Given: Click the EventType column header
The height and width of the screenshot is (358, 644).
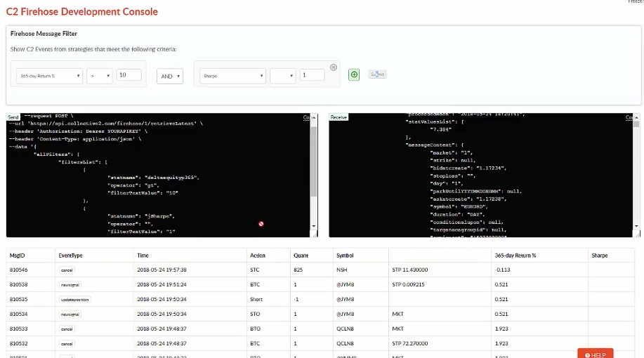Looking at the screenshot, I should [x=71, y=256].
